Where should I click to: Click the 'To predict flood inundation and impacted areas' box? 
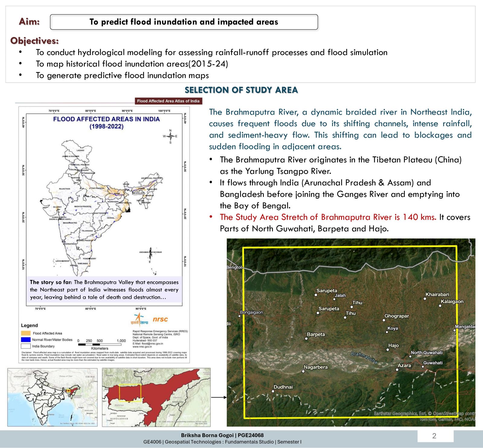point(184,22)
